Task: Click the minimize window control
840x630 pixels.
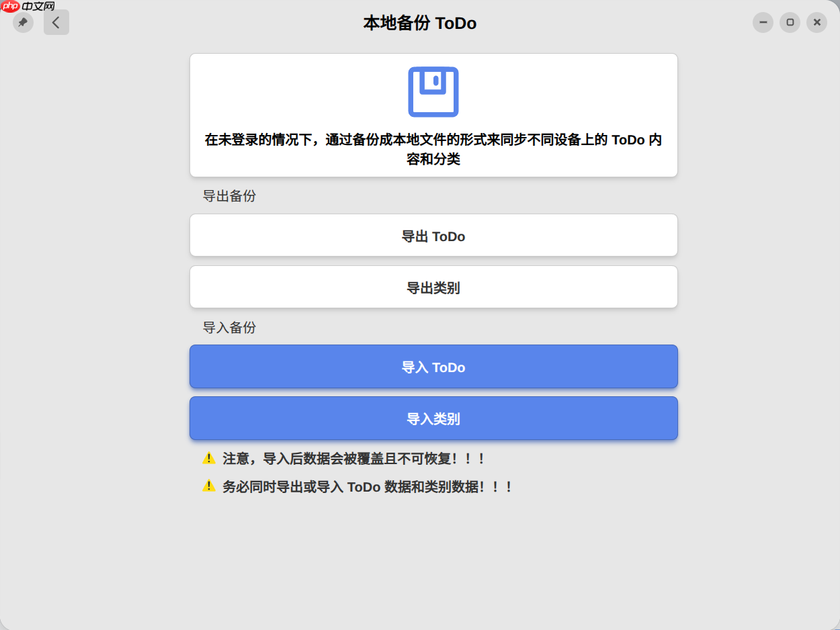Action: coord(763,22)
